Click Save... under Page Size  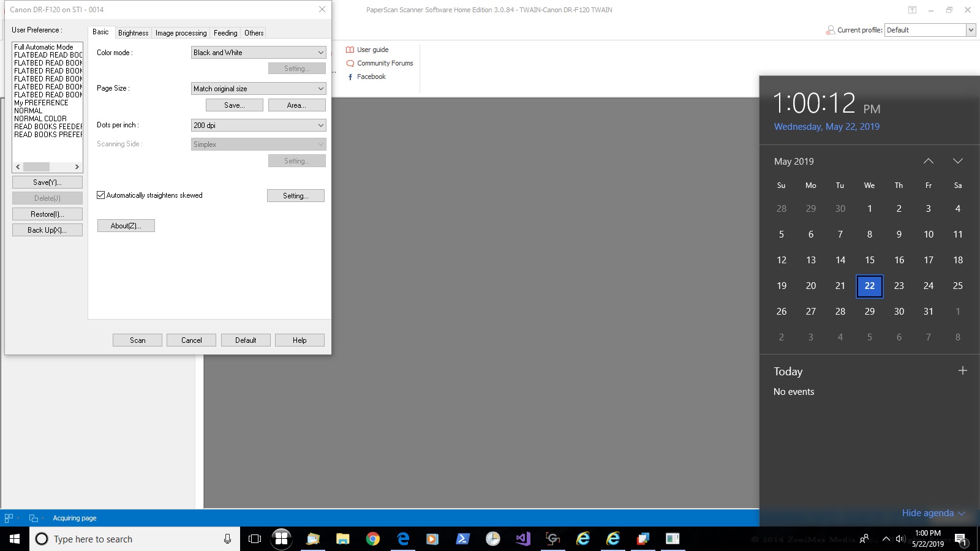(235, 105)
